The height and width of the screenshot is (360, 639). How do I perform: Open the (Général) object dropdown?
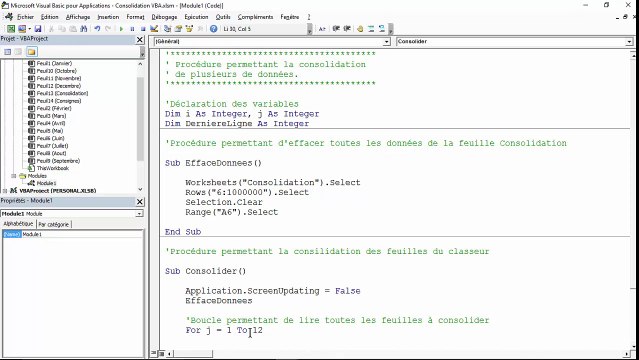tap(386, 42)
